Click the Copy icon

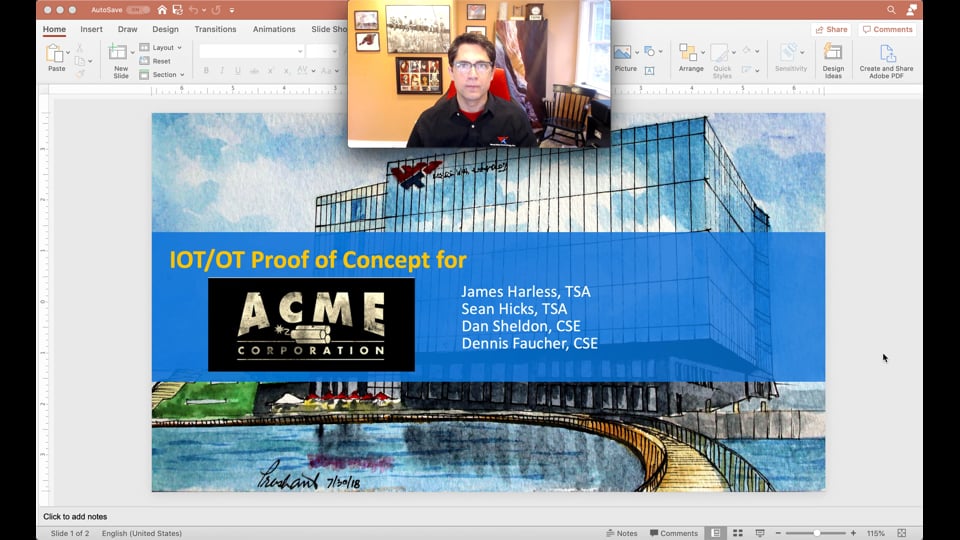[x=80, y=61]
